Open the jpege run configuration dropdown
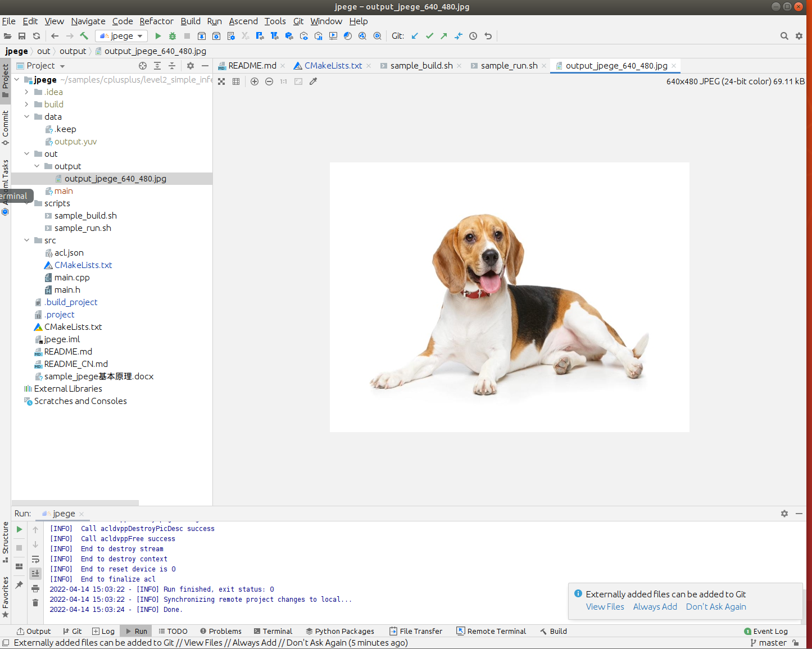812x649 pixels. tap(122, 36)
